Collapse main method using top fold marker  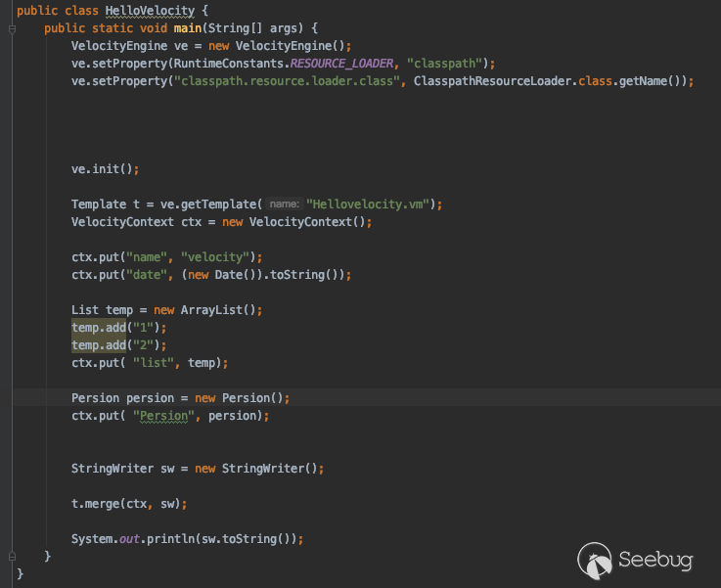[x=13, y=29]
